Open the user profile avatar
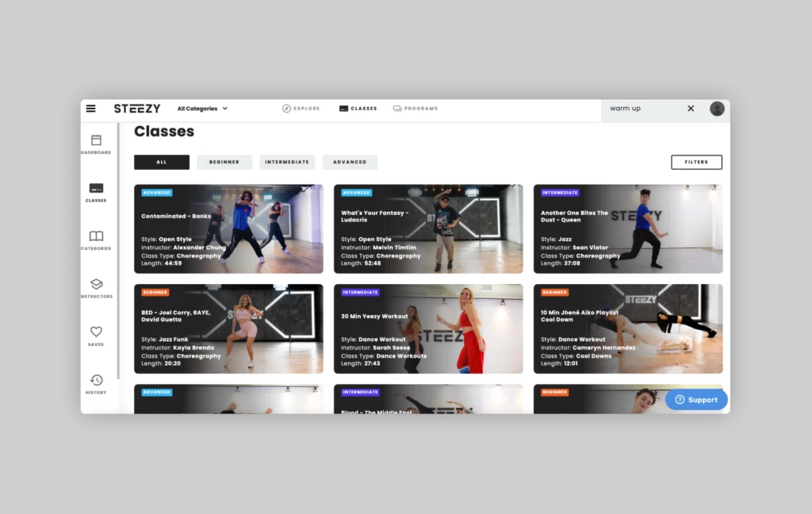This screenshot has width=812, height=514. click(x=717, y=109)
